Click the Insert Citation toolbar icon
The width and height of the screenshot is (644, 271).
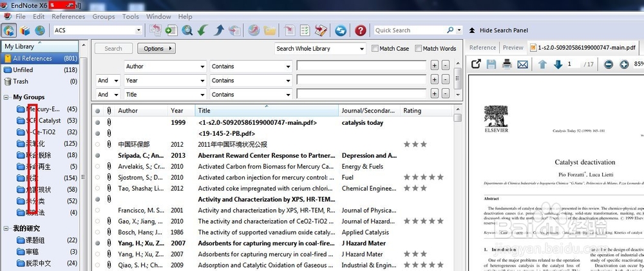[290, 30]
